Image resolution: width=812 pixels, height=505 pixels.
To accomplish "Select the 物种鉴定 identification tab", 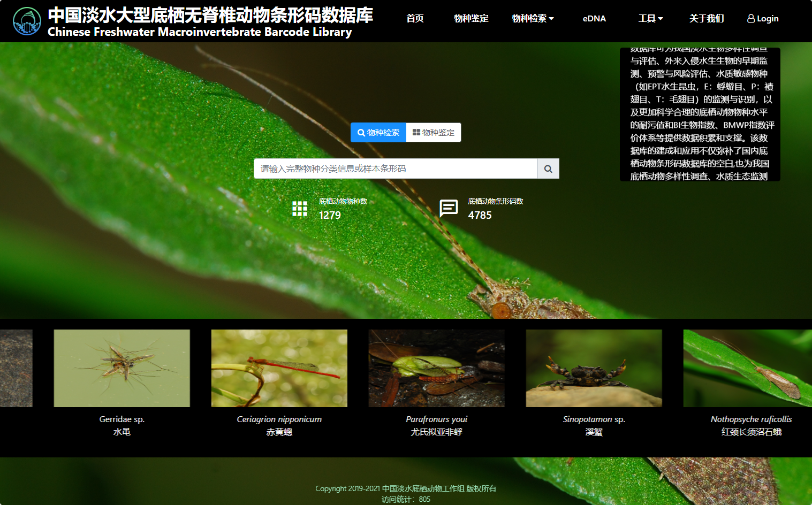I will tap(434, 133).
